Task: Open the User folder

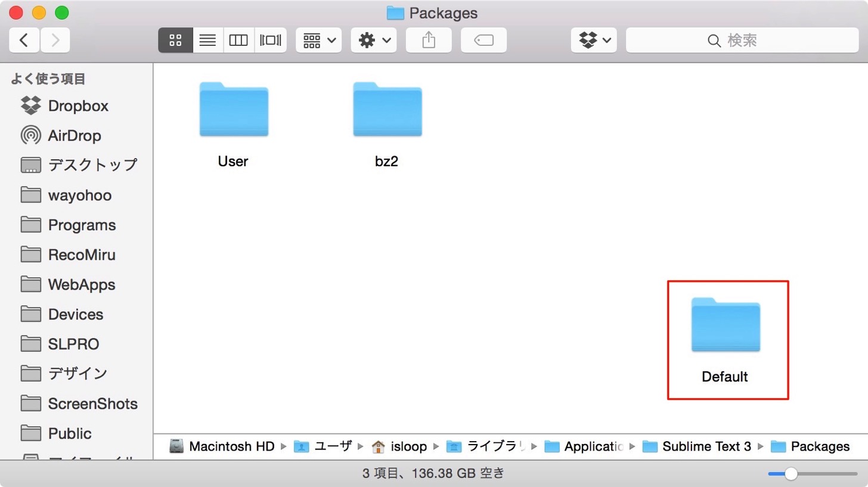Action: click(234, 110)
